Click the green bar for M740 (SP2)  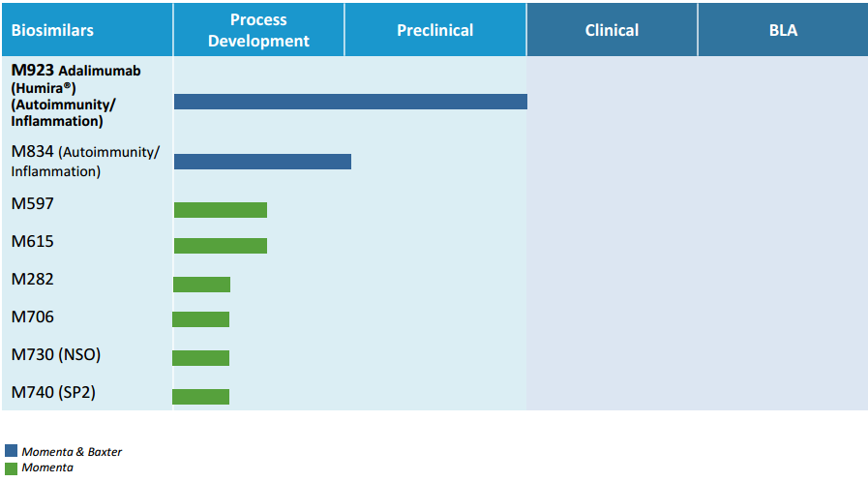pos(201,396)
